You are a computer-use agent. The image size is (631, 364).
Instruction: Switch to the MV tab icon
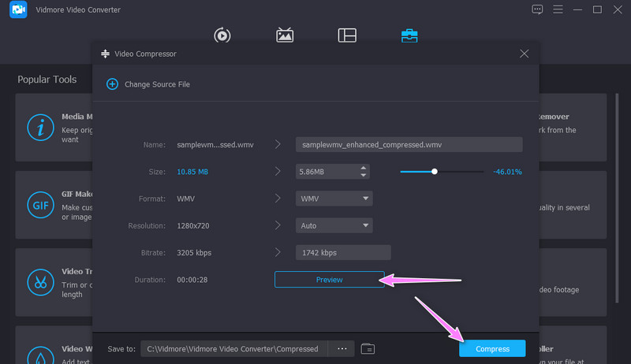[285, 35]
